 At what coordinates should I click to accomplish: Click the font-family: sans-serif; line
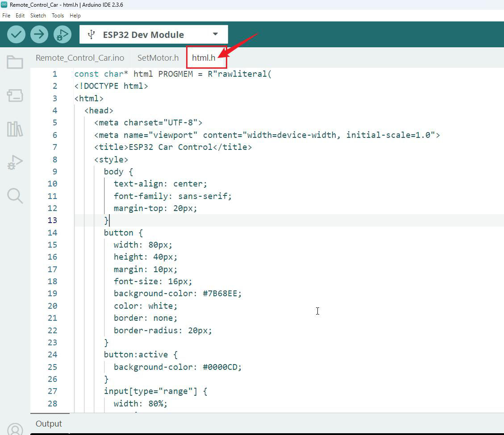coord(173,196)
